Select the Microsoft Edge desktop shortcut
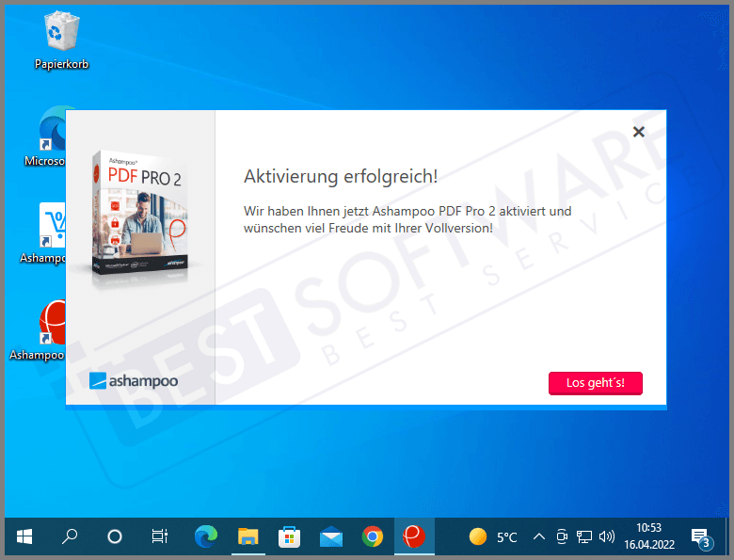Viewport: 734px width, 560px height. (x=47, y=136)
